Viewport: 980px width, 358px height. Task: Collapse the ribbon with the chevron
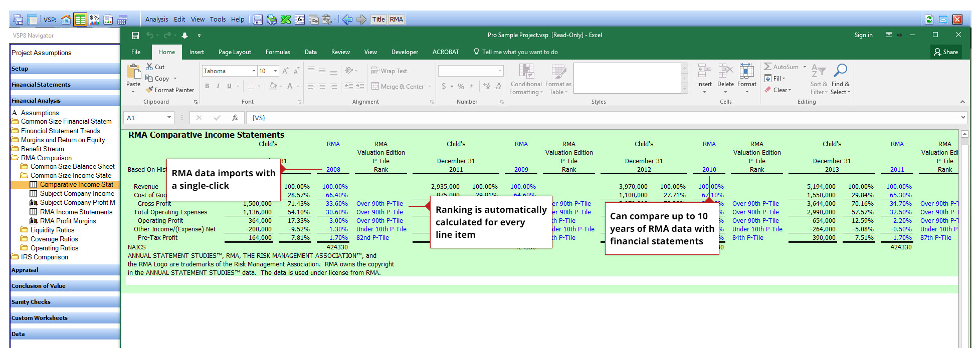(x=962, y=102)
